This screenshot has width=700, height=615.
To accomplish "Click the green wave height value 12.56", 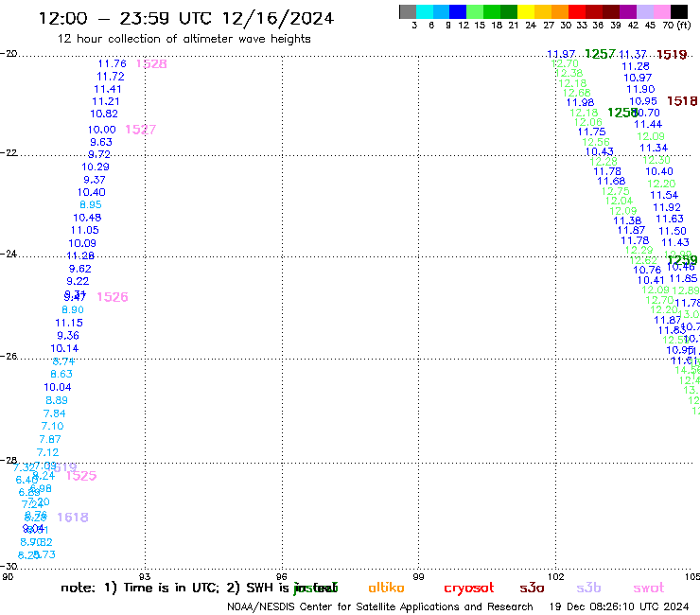I will [596, 142].
